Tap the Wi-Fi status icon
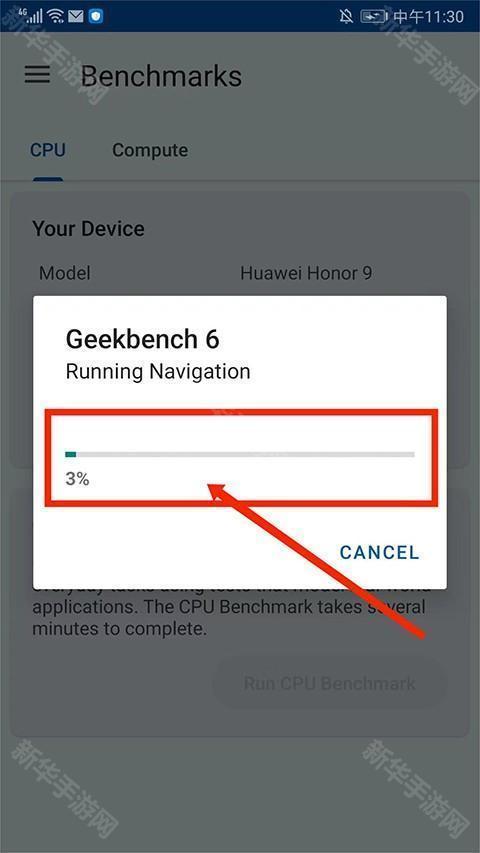 click(x=56, y=16)
